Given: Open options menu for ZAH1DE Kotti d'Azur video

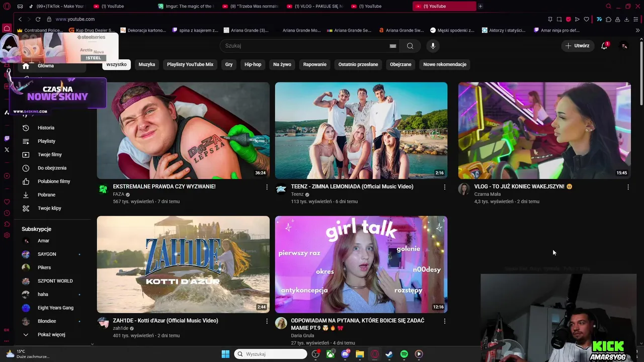Looking at the screenshot, I should 267,321.
